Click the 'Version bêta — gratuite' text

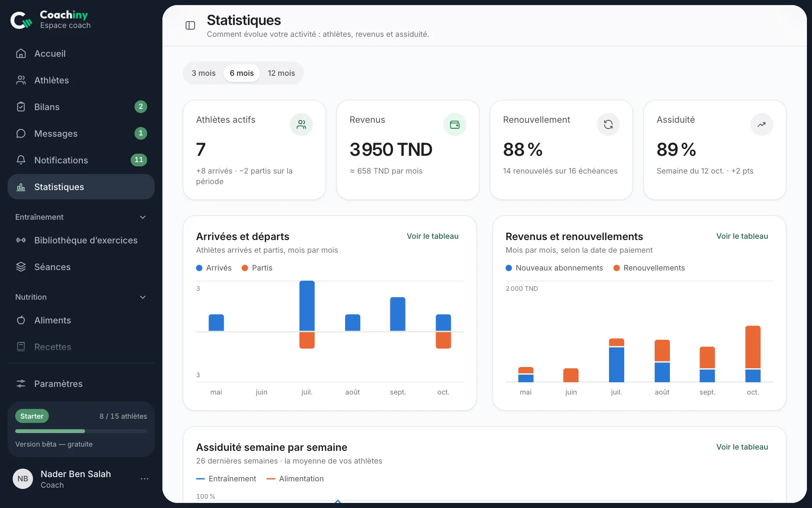[54, 444]
